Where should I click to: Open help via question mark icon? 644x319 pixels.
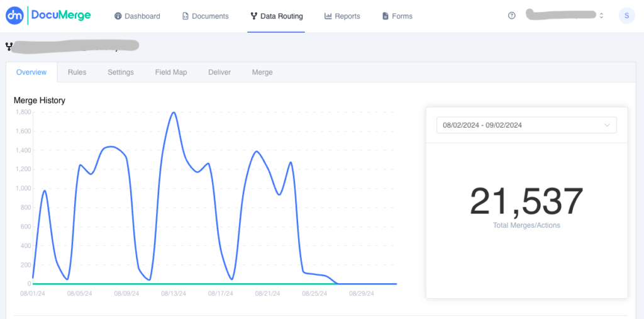pyautogui.click(x=511, y=16)
